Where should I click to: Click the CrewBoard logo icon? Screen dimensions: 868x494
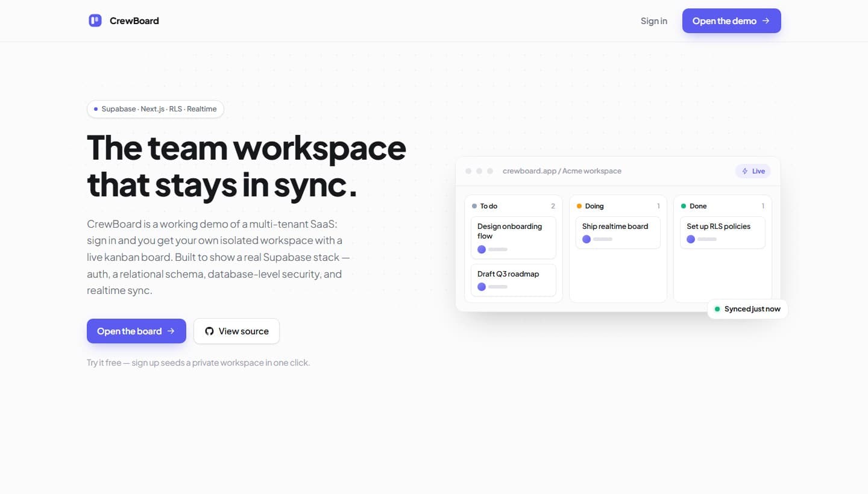tap(95, 20)
